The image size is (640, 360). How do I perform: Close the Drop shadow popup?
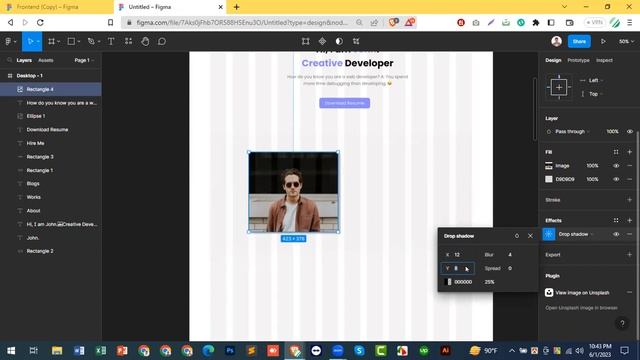530,236
